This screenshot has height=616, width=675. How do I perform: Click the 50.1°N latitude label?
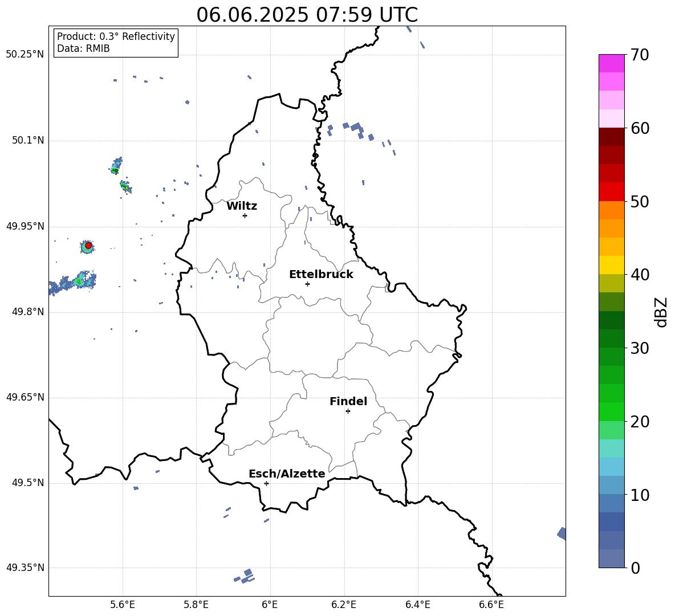tap(28, 141)
